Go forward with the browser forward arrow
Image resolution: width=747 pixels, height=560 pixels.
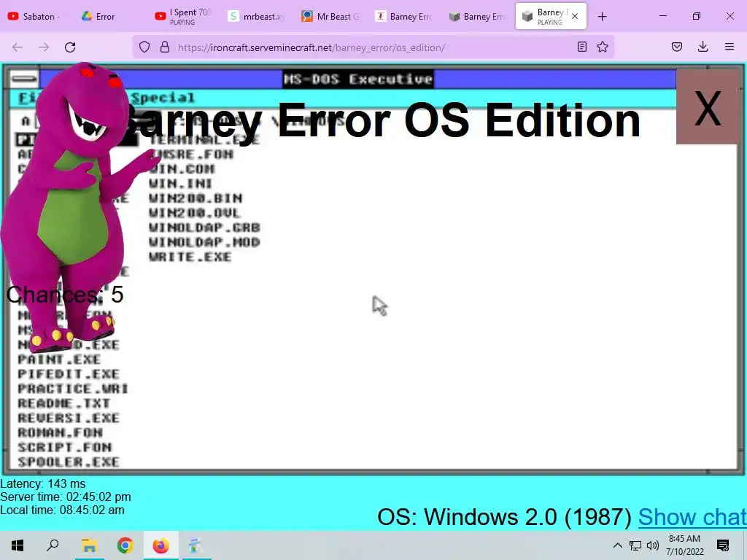pos(44,47)
